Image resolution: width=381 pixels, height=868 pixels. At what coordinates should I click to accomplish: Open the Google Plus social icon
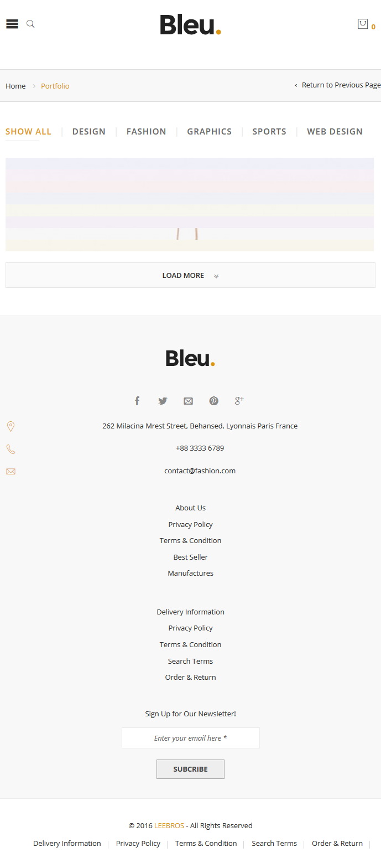239,400
